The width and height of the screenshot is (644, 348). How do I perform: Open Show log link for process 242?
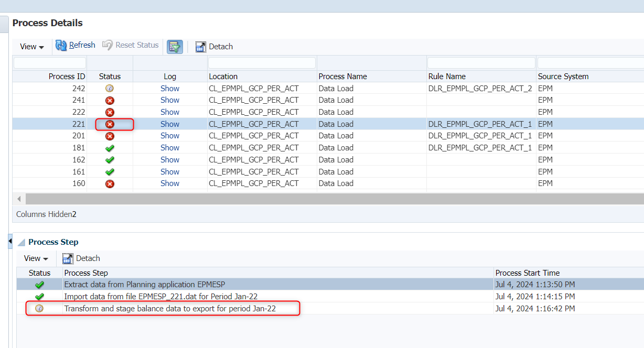(x=170, y=89)
